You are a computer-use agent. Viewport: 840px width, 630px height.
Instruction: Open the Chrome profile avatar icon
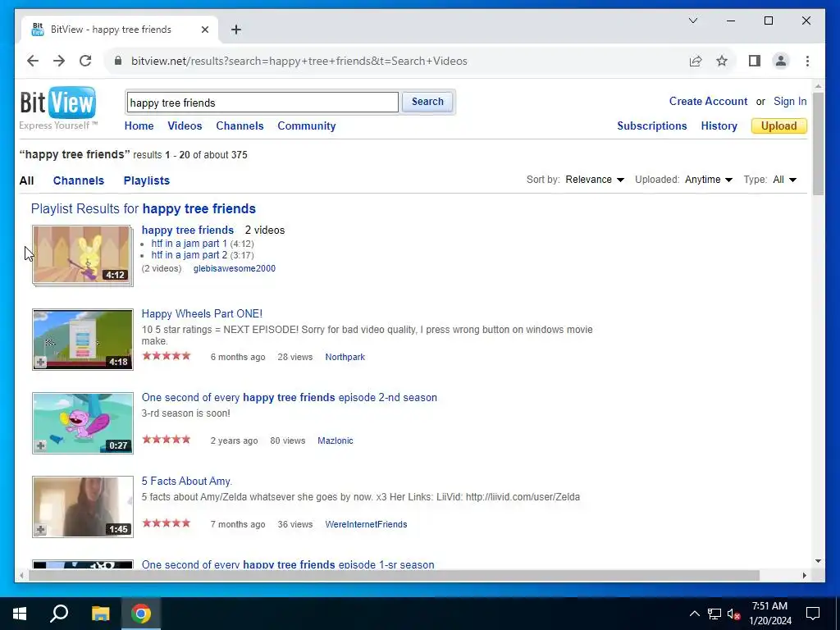[x=781, y=61]
